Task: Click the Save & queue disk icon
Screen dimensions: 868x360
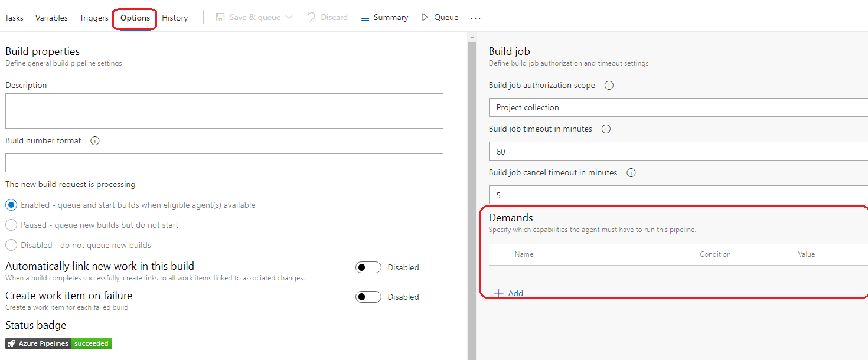Action: click(220, 18)
